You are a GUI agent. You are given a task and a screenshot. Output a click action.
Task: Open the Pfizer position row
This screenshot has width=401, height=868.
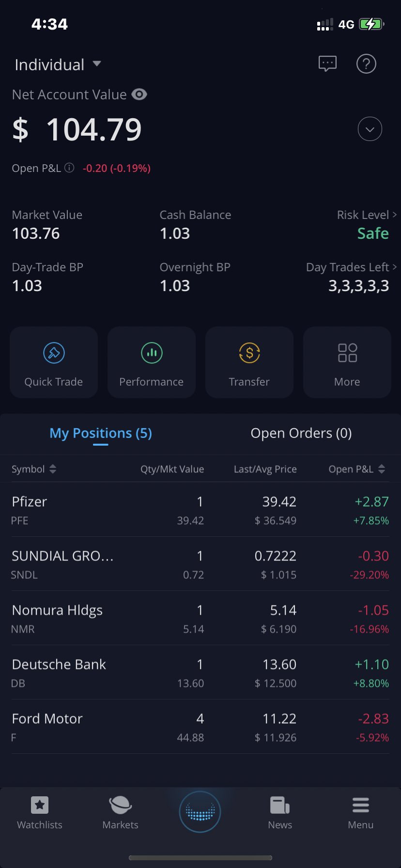click(200, 510)
